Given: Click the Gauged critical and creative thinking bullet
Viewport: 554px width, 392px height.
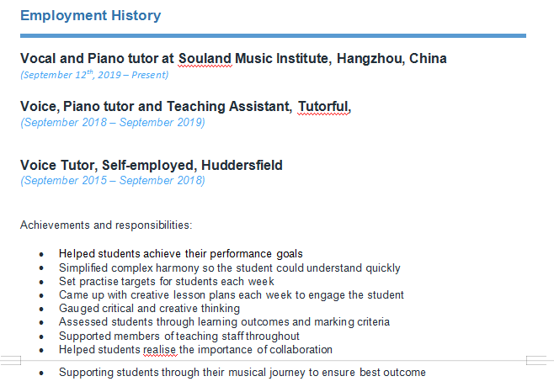Looking at the screenshot, I should [149, 308].
